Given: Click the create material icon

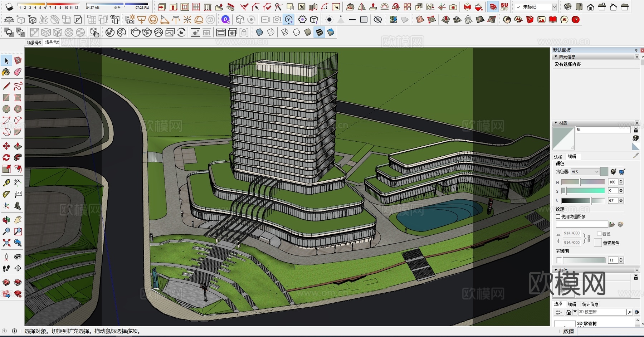Looking at the screenshot, I should pyautogui.click(x=636, y=138).
